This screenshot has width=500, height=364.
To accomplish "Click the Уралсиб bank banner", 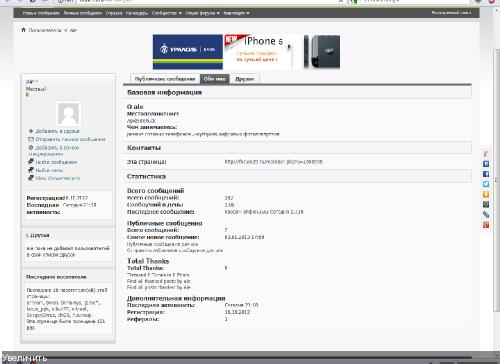I will pyautogui.click(x=188, y=52).
